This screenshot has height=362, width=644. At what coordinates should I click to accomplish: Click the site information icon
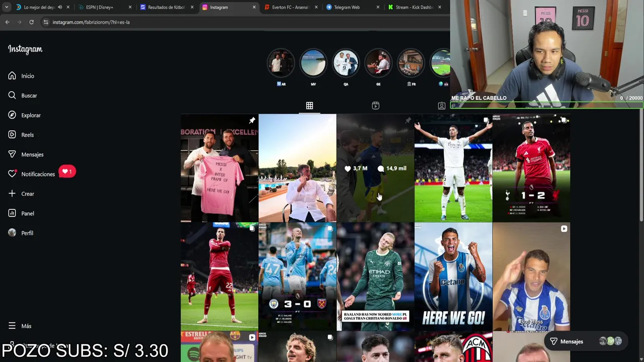[x=46, y=22]
